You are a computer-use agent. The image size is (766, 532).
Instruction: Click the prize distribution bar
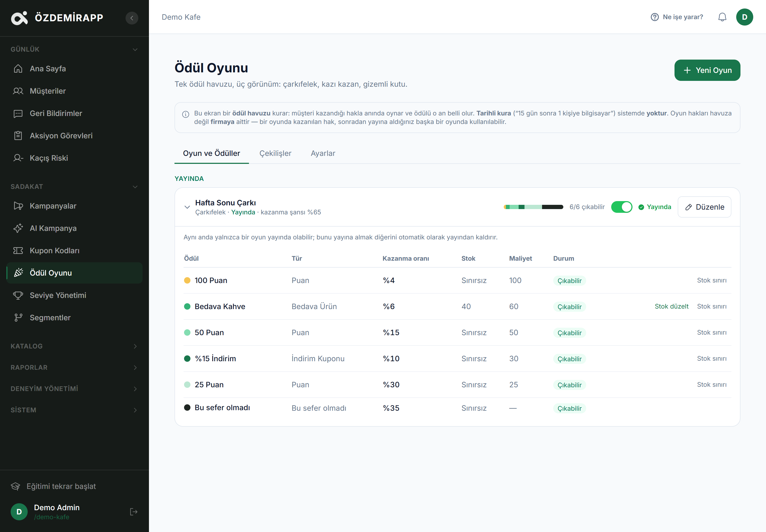click(533, 207)
